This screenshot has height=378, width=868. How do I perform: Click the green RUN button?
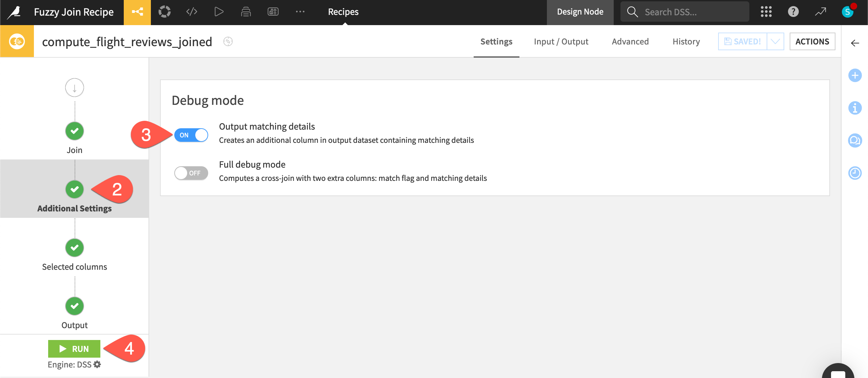74,349
